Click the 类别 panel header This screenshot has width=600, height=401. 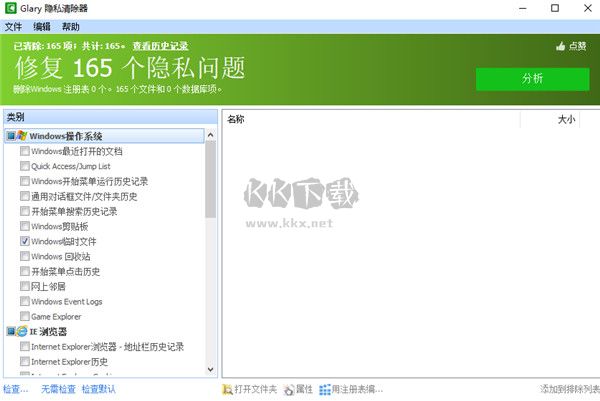(111, 117)
